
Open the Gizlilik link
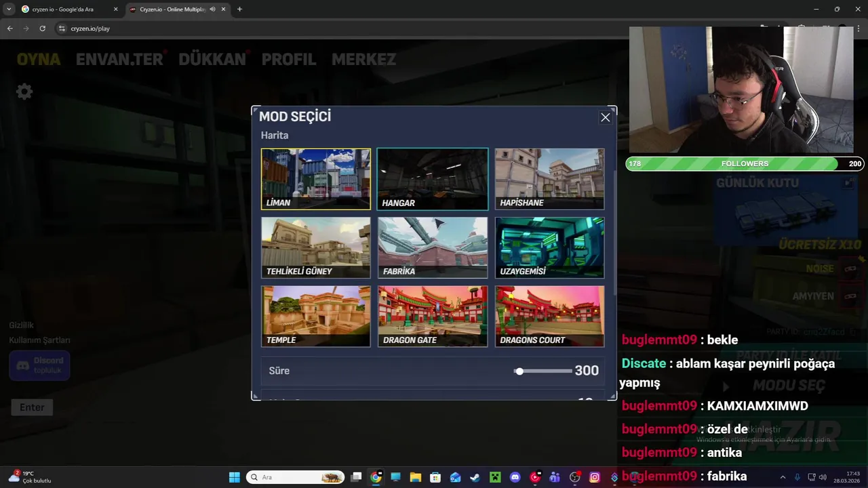tap(21, 325)
